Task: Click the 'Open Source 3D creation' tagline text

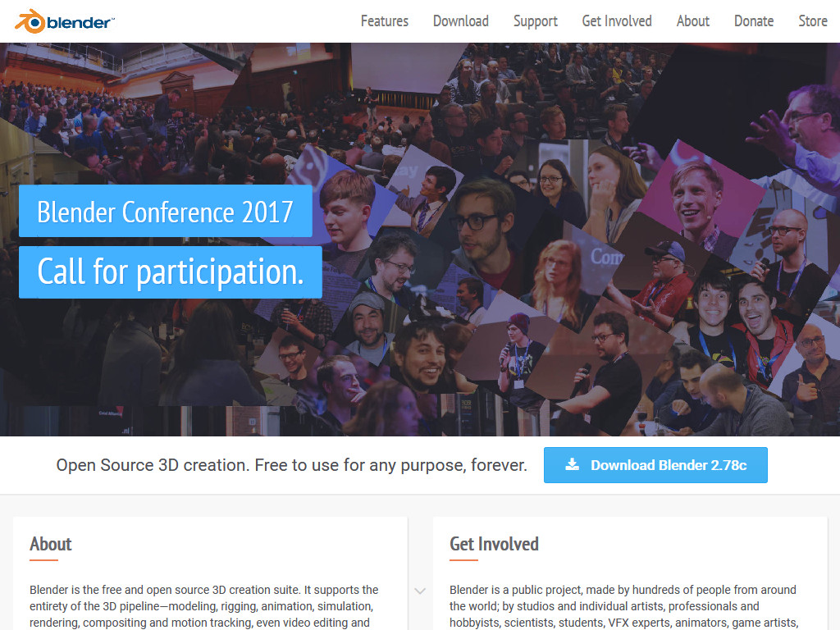Action: 291,465
